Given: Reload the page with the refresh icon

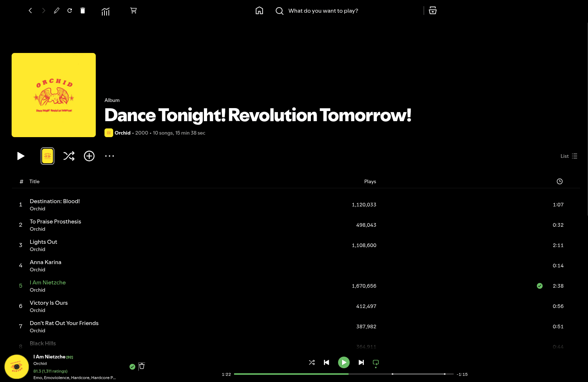Looking at the screenshot, I should 70,11.
